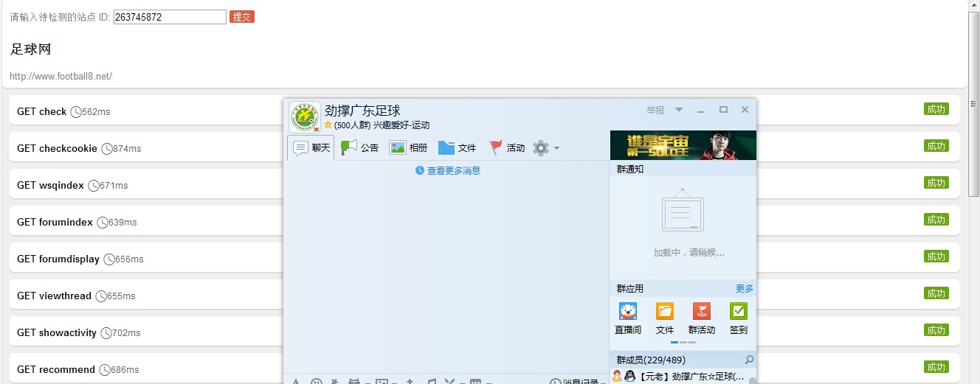Click clock icon beside 686ms
This screenshot has height=384, width=980.
(x=105, y=370)
